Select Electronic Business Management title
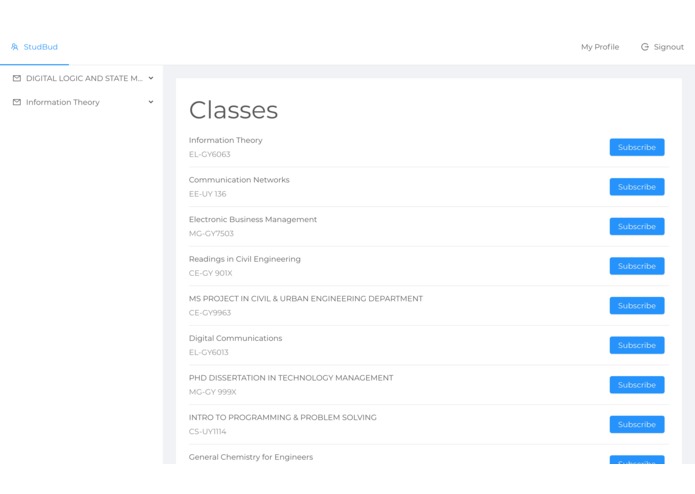Image resolution: width=695 pixels, height=494 pixels. click(x=253, y=219)
